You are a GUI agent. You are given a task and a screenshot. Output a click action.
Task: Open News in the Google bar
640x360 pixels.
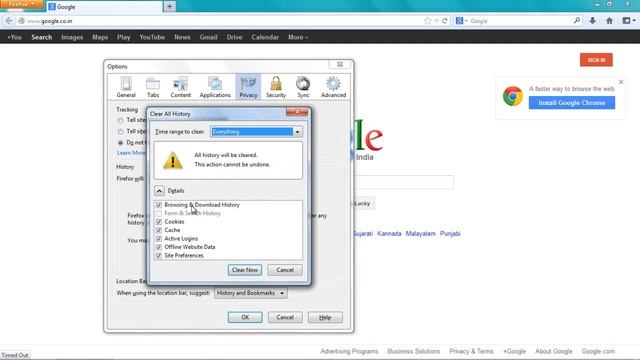coord(182,37)
